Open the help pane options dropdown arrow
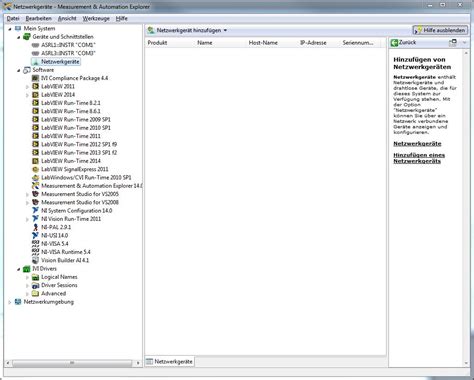Image resolution: width=474 pixels, height=380 pixels. pyautogui.click(x=464, y=42)
